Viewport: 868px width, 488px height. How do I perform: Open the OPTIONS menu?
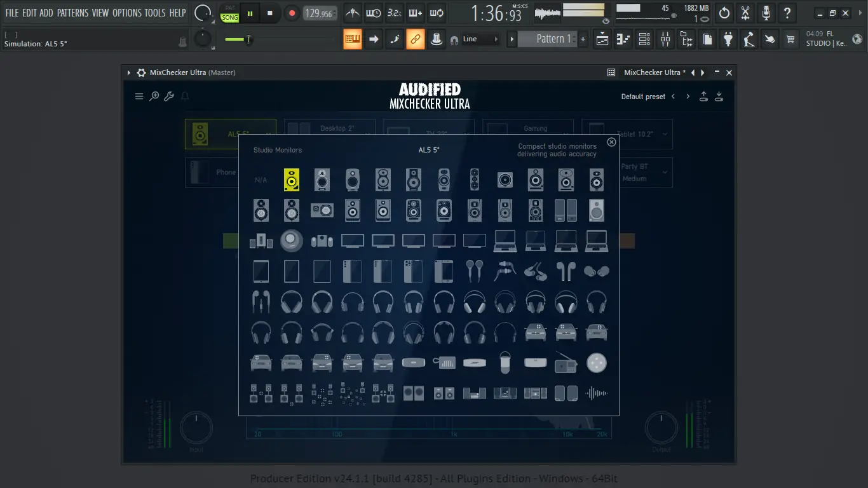pos(127,13)
